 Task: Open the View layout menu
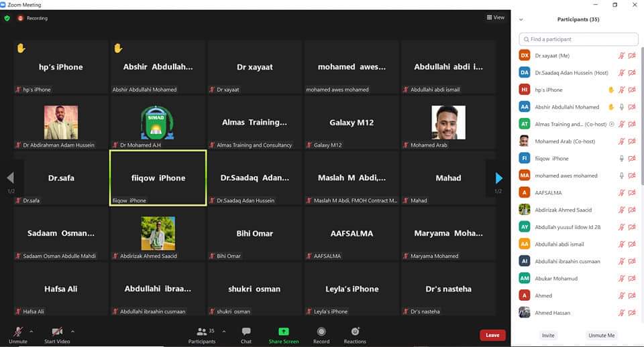(x=495, y=17)
